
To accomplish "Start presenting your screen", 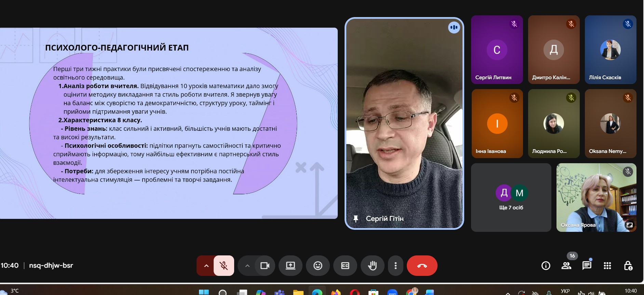I will tap(291, 266).
